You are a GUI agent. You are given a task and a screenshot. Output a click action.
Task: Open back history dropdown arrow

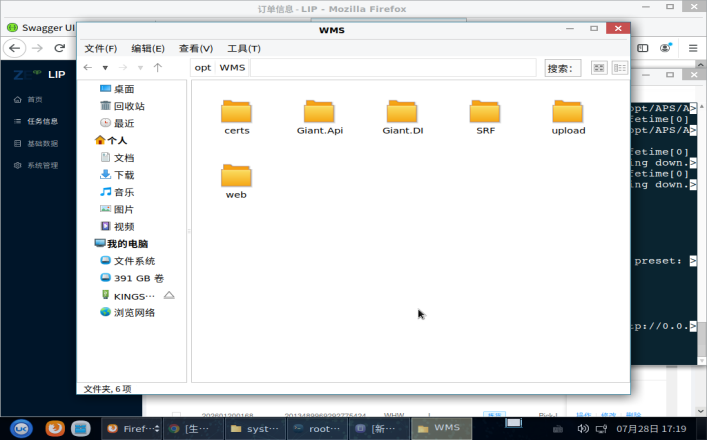coord(105,68)
